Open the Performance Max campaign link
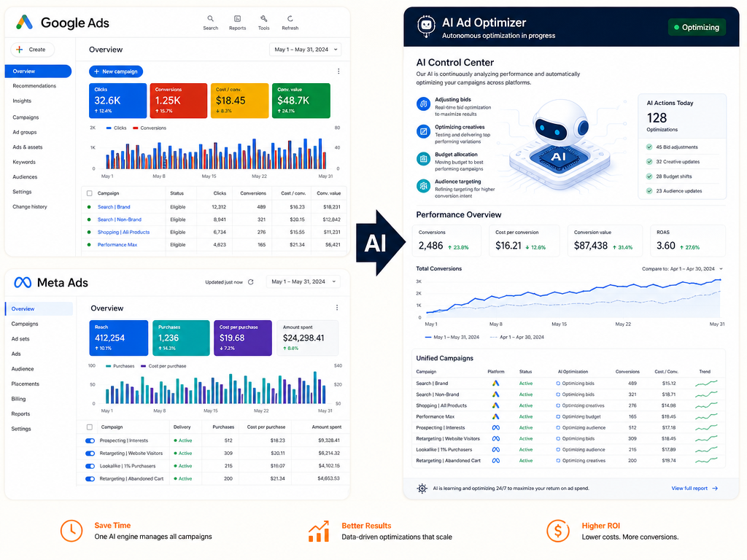The height and width of the screenshot is (560, 747). pos(117,245)
